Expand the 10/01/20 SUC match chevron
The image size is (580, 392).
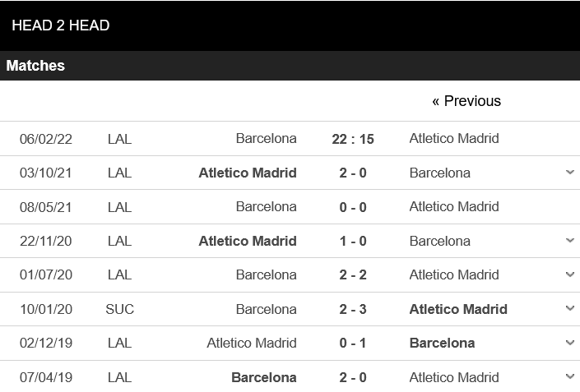[569, 309]
